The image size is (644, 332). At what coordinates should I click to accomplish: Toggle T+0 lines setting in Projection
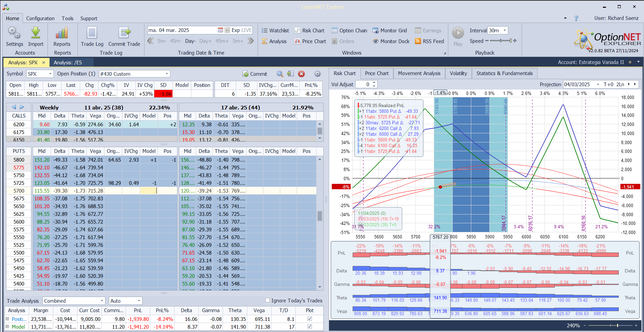[x=609, y=85]
